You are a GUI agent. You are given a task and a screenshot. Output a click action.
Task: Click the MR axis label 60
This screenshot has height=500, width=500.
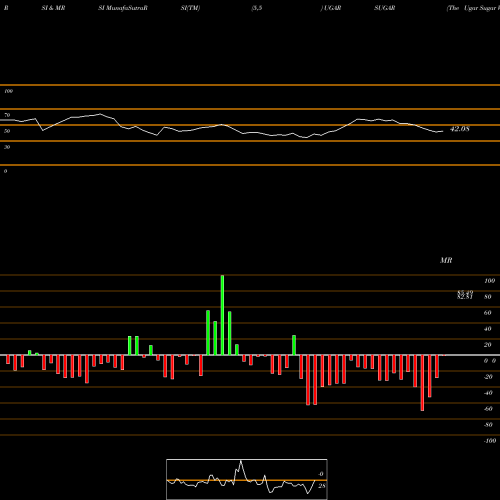pos(487,313)
